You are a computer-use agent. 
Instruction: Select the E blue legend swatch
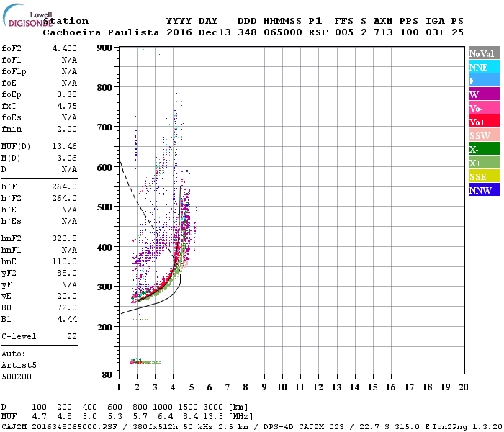click(484, 81)
